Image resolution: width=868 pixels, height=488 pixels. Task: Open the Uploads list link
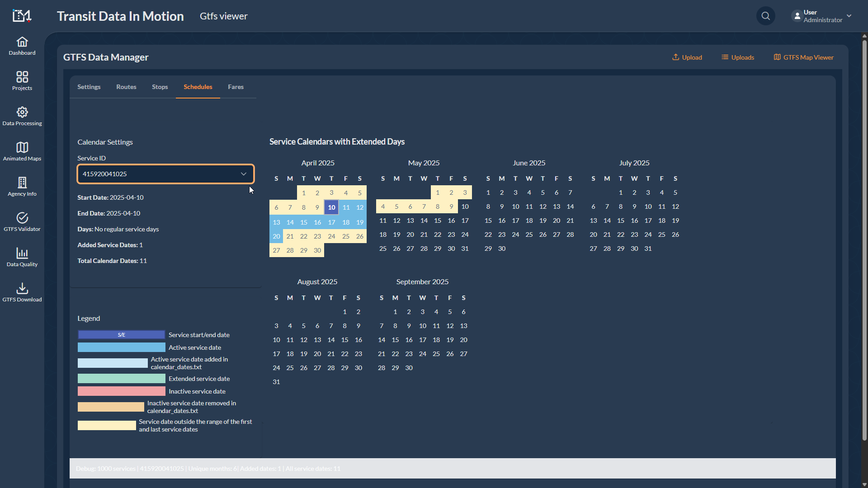coord(738,57)
